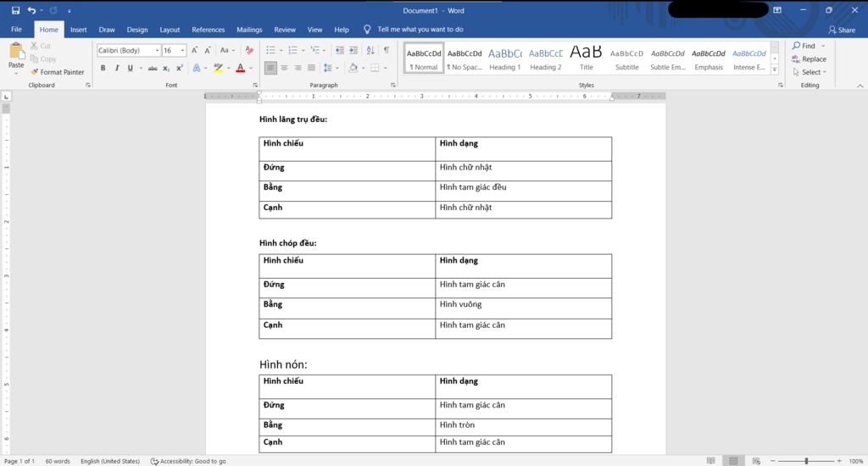Image resolution: width=868 pixels, height=466 pixels.
Task: Open Replace dialog
Action: [x=809, y=59]
